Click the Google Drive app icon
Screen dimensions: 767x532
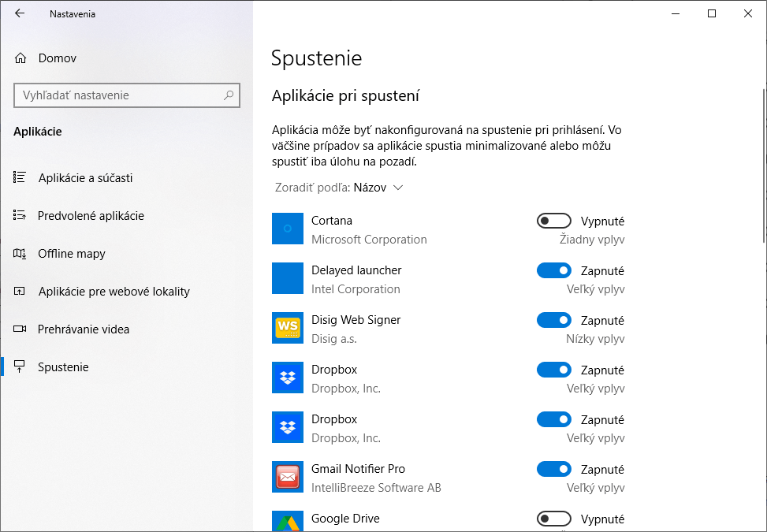click(288, 521)
